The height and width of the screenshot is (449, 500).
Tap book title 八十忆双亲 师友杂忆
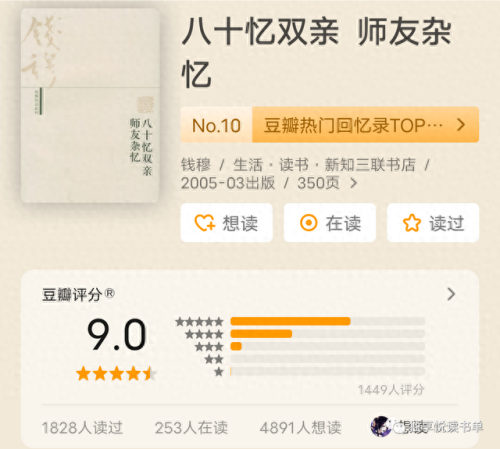coord(317,53)
